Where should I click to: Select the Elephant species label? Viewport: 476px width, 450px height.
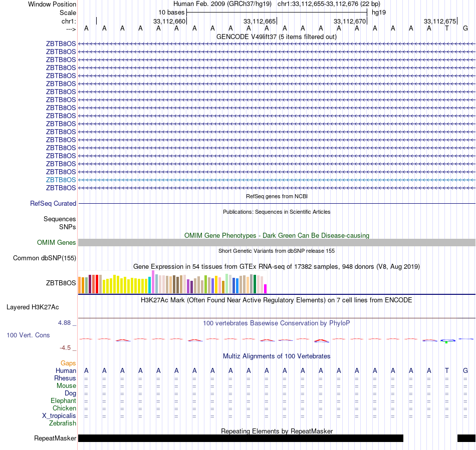click(63, 400)
